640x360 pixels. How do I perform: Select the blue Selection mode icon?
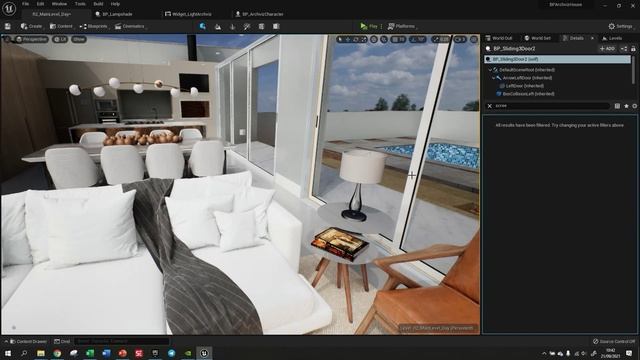pos(202,26)
